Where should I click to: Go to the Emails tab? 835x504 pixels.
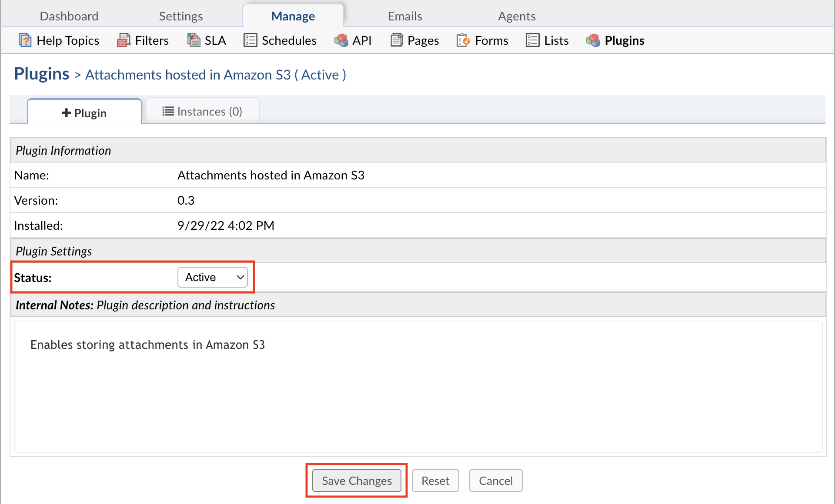point(404,16)
